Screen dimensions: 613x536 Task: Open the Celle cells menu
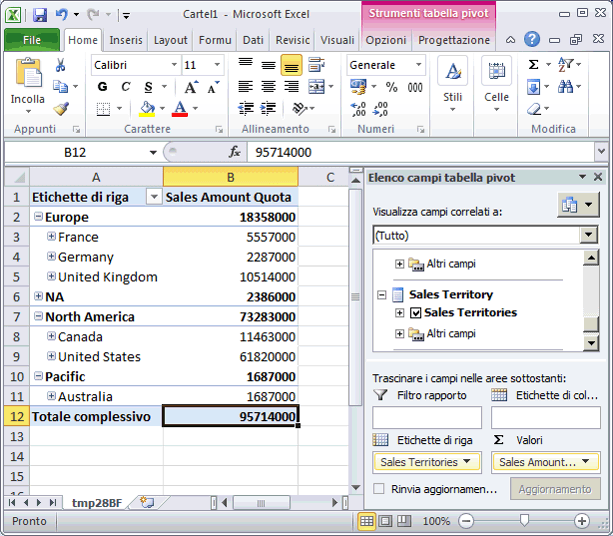(x=496, y=84)
